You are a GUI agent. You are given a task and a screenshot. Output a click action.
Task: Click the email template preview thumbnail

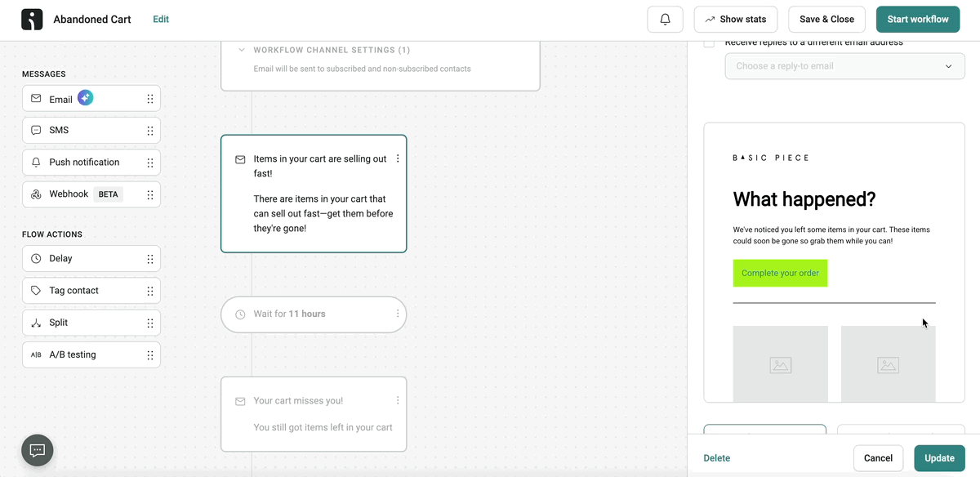point(834,261)
